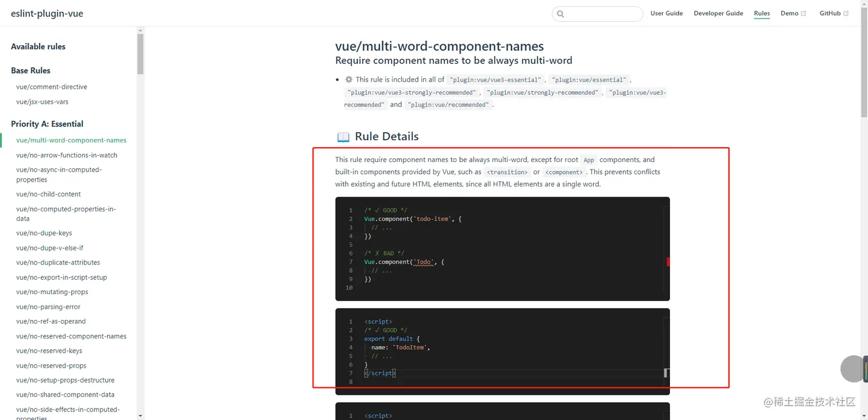Click the closing </script> tag line
Viewport: 868px width, 420px height.
(x=380, y=373)
